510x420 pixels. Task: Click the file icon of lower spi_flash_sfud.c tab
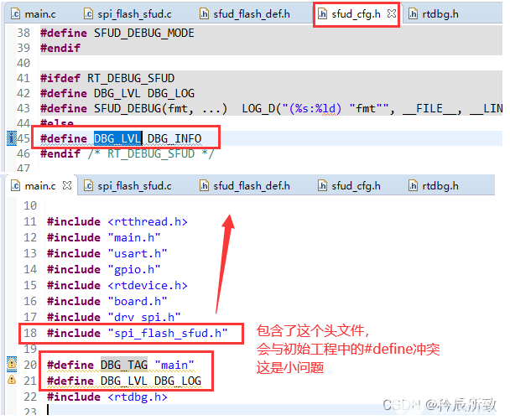[88, 186]
